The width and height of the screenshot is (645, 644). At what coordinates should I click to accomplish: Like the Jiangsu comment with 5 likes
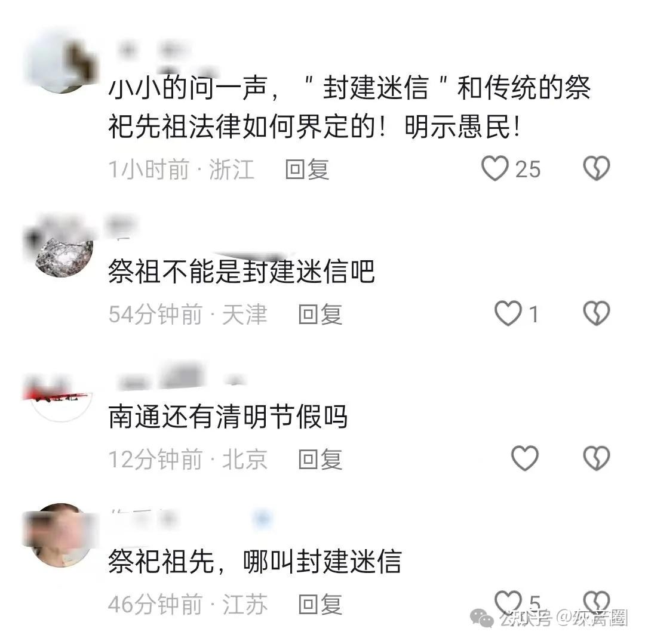(x=508, y=603)
